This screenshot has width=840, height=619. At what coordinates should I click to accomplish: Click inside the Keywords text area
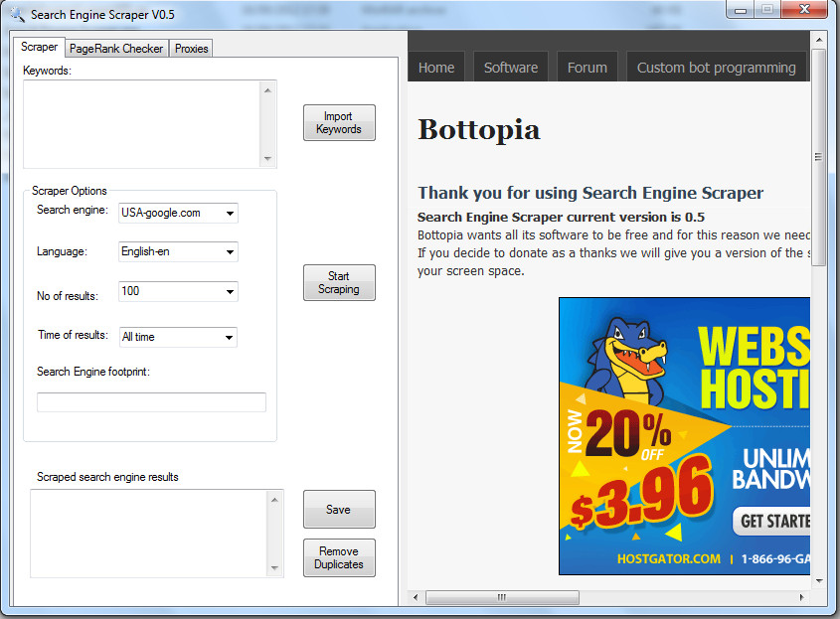141,124
